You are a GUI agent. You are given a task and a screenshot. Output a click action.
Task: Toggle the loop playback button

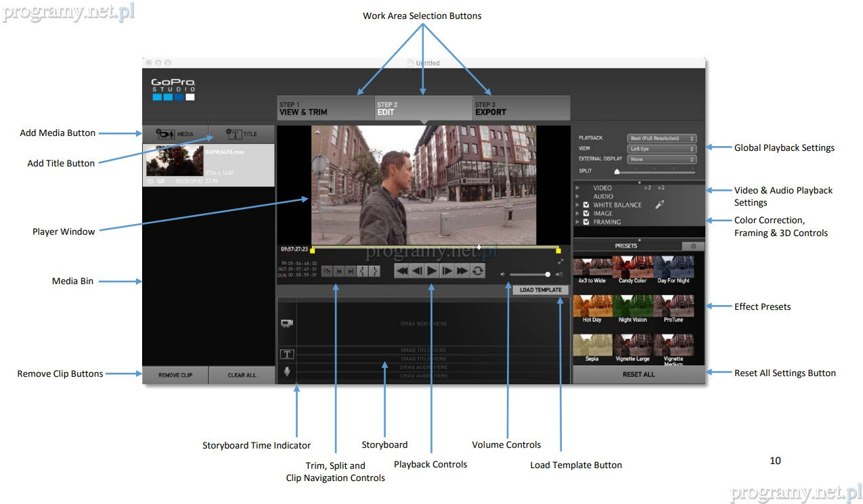pyautogui.click(x=478, y=271)
